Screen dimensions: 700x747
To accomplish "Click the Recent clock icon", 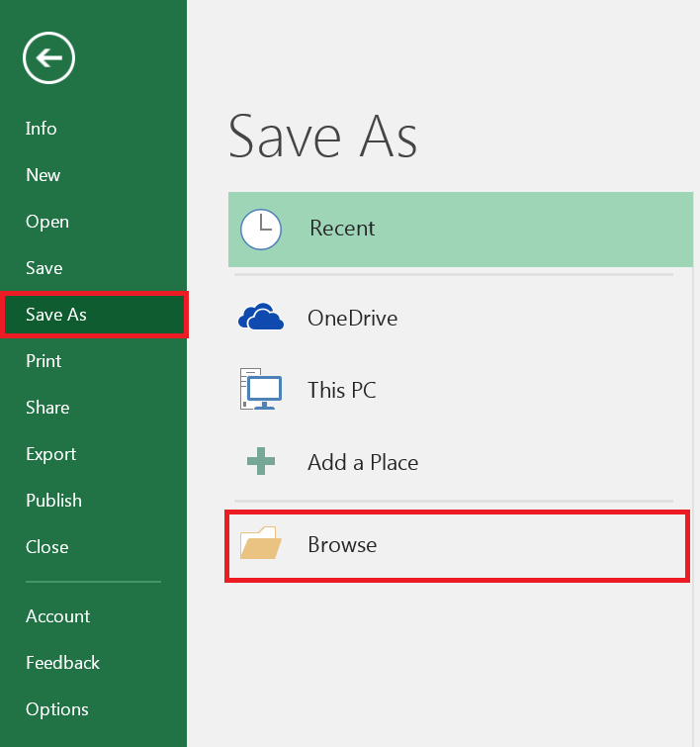I will click(x=261, y=230).
